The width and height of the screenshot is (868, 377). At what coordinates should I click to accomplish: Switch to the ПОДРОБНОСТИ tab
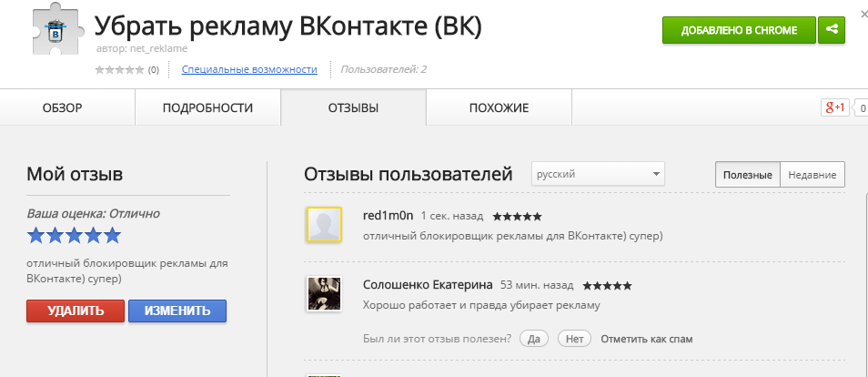[207, 108]
